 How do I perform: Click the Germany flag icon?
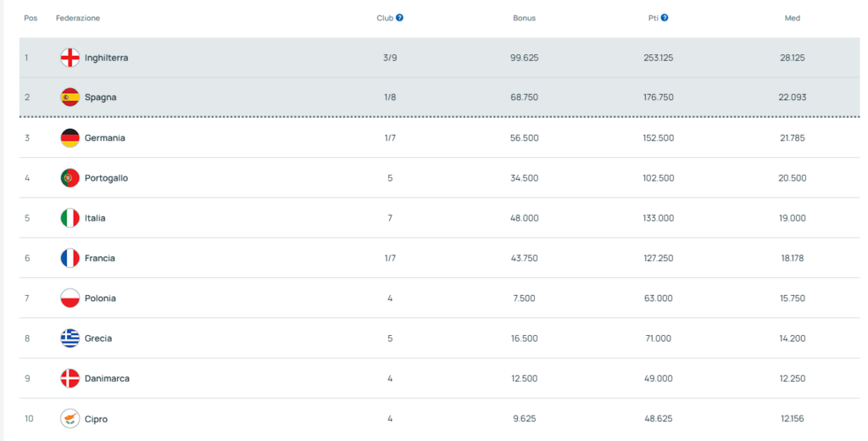click(70, 137)
